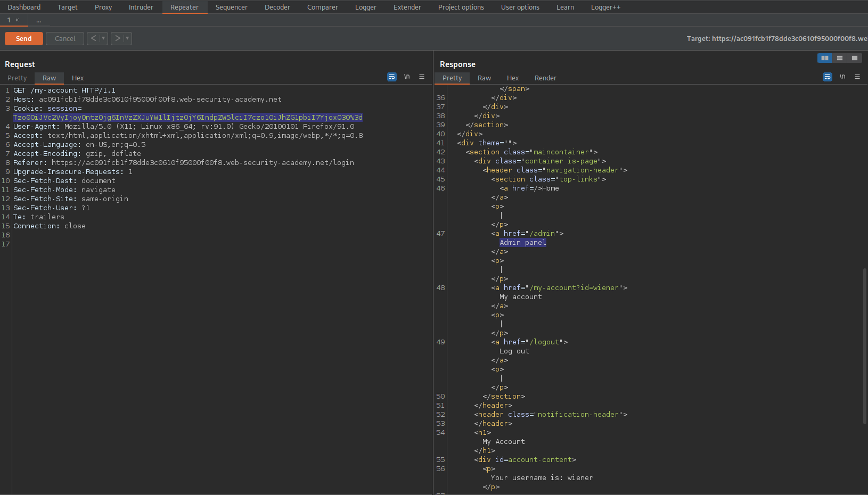
Task: Open the Intruder tab
Action: pyautogui.click(x=141, y=7)
